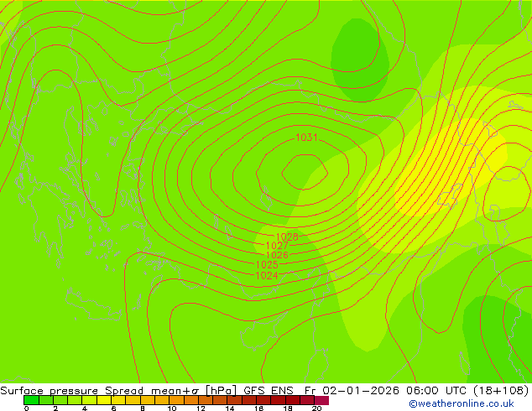Screen dimensions: 532x411
Task: Pick the magenta legend swatch beyond 20
Action: point(321,400)
